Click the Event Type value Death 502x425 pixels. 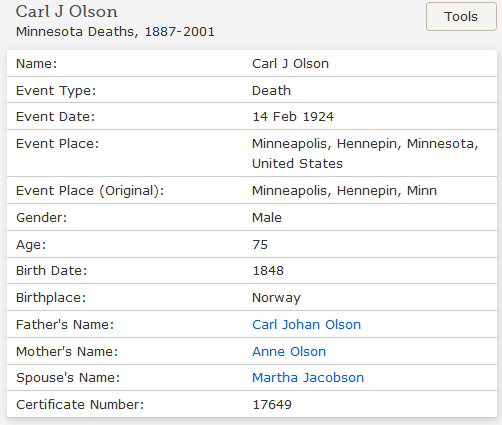click(x=271, y=90)
